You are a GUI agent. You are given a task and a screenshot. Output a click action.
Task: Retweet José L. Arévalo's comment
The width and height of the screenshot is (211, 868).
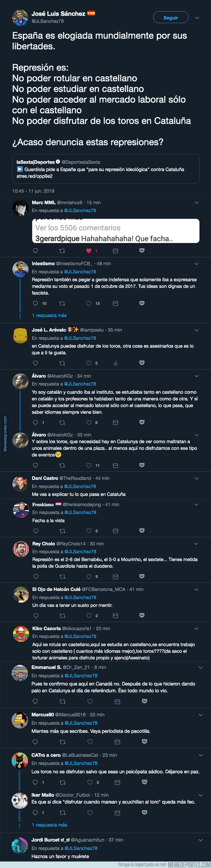[62, 363]
